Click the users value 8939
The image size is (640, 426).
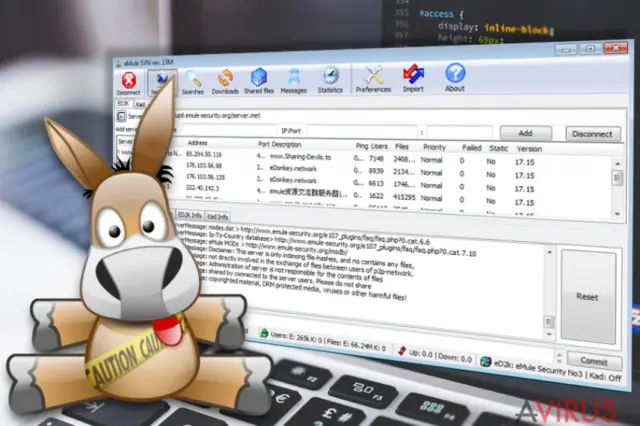click(x=376, y=171)
